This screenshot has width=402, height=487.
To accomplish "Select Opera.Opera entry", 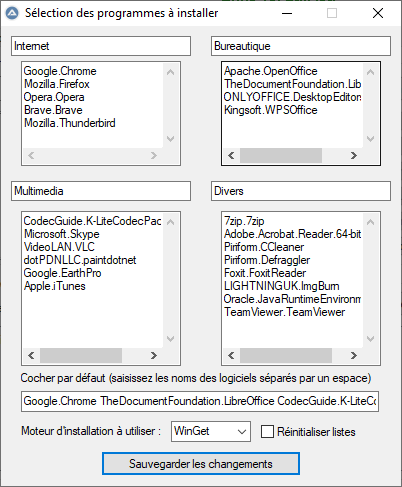I will [x=54, y=97].
